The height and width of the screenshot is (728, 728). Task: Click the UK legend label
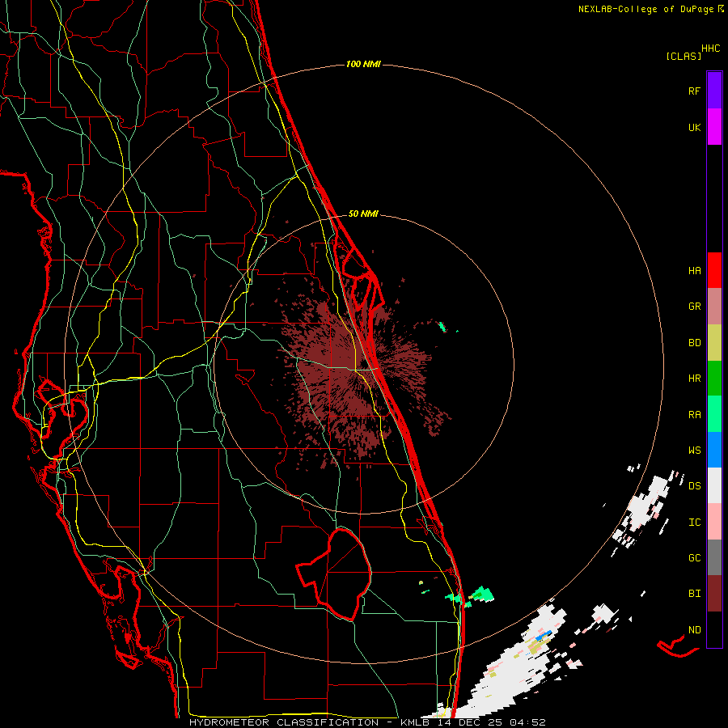pyautogui.click(x=694, y=127)
